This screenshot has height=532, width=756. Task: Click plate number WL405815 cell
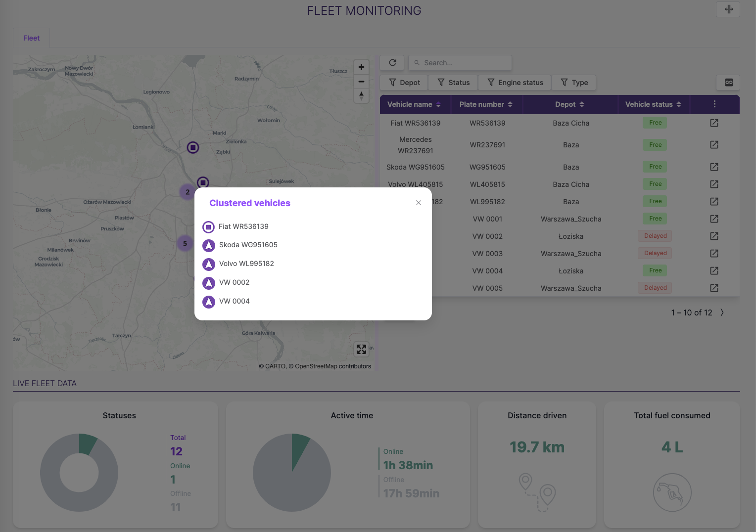[x=487, y=184]
